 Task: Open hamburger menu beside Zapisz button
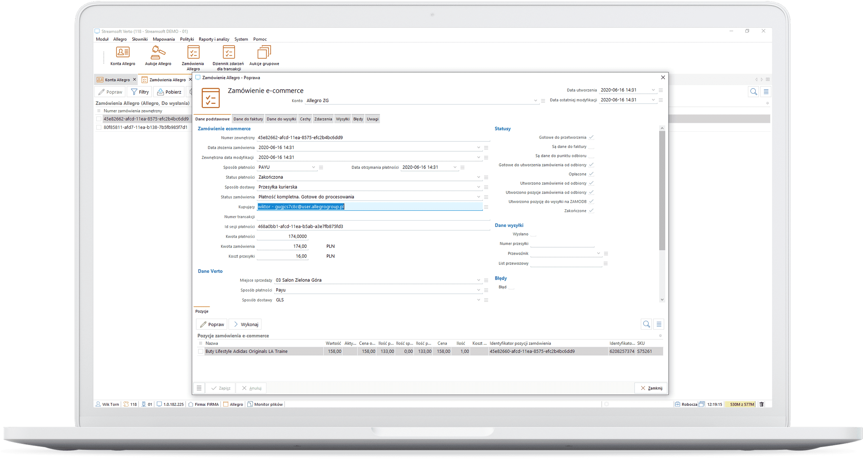[x=199, y=388]
